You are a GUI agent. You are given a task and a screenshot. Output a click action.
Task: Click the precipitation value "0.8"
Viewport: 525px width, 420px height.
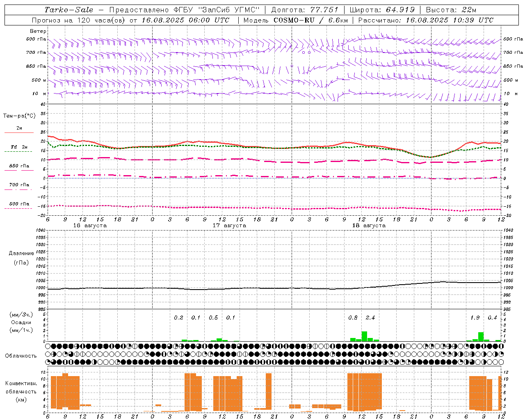pyautogui.click(x=353, y=317)
